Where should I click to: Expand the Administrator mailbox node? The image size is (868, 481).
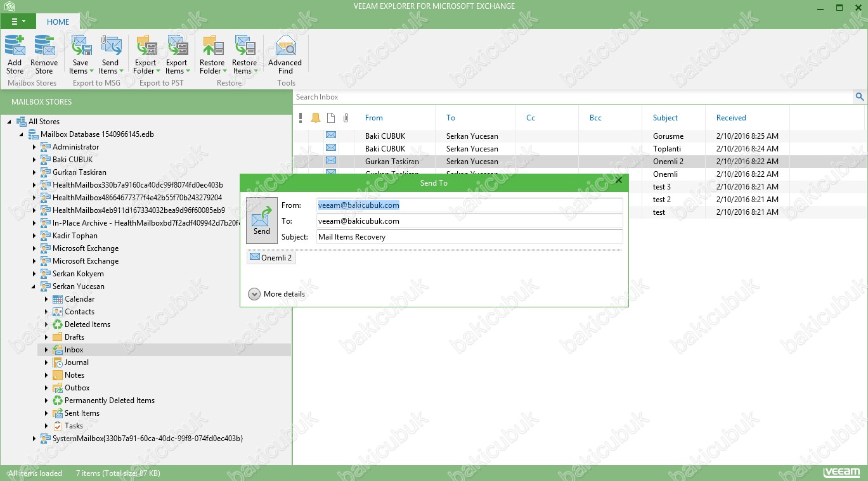(x=34, y=147)
